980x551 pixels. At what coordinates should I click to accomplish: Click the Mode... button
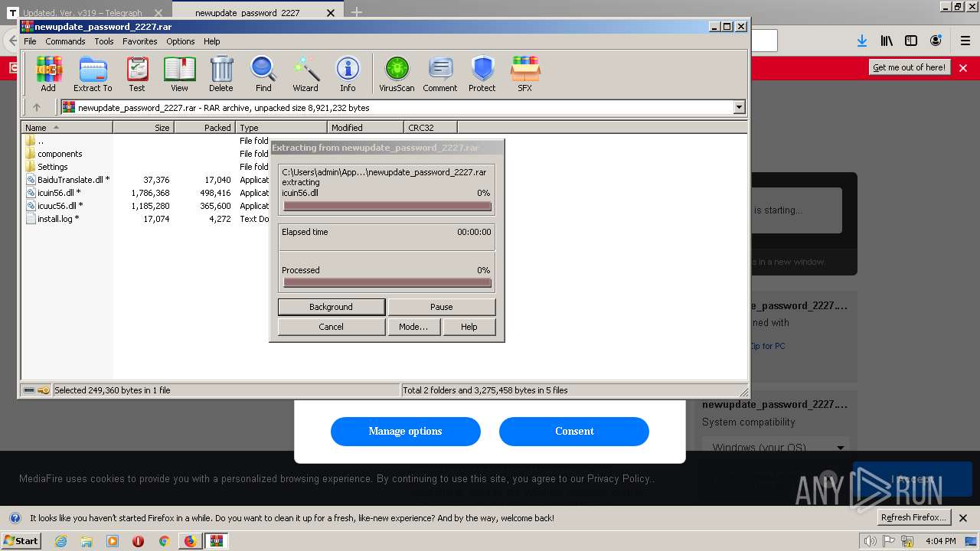413,327
